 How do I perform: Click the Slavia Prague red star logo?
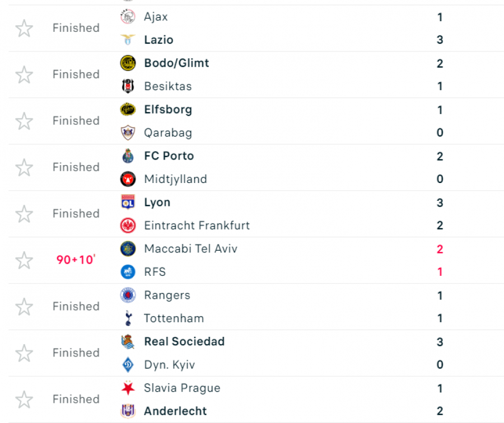pos(128,388)
